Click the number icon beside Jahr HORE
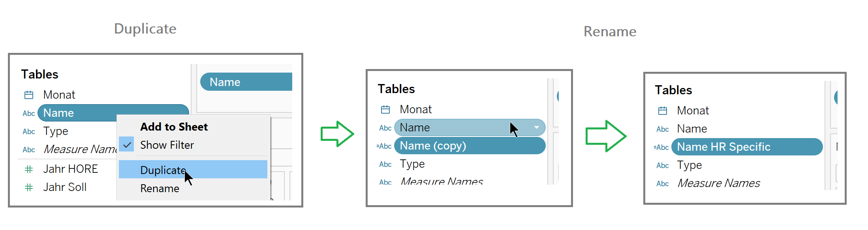The image size is (868, 230). [x=29, y=170]
